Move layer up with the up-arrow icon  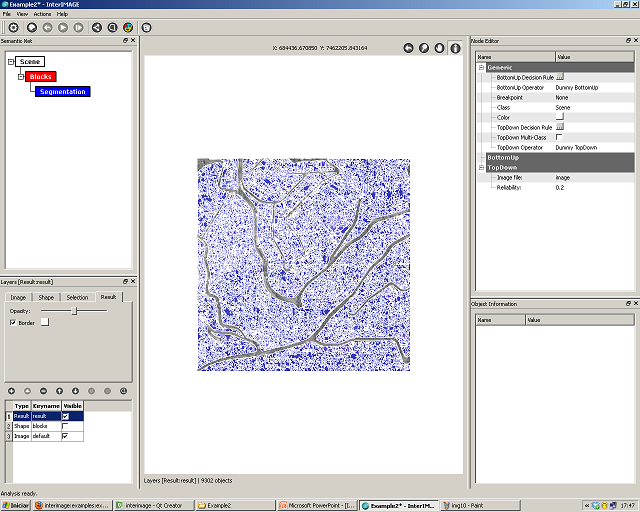pyautogui.click(x=60, y=390)
